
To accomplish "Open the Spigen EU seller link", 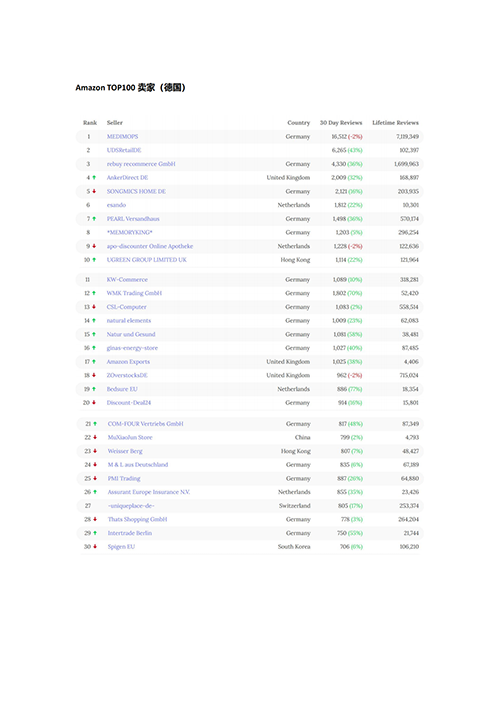I will [121, 546].
